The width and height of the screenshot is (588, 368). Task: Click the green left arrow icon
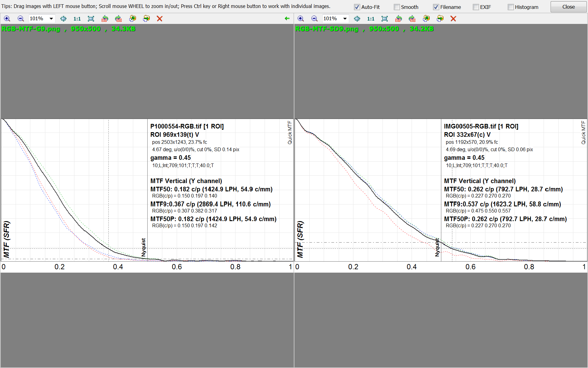tap(287, 18)
